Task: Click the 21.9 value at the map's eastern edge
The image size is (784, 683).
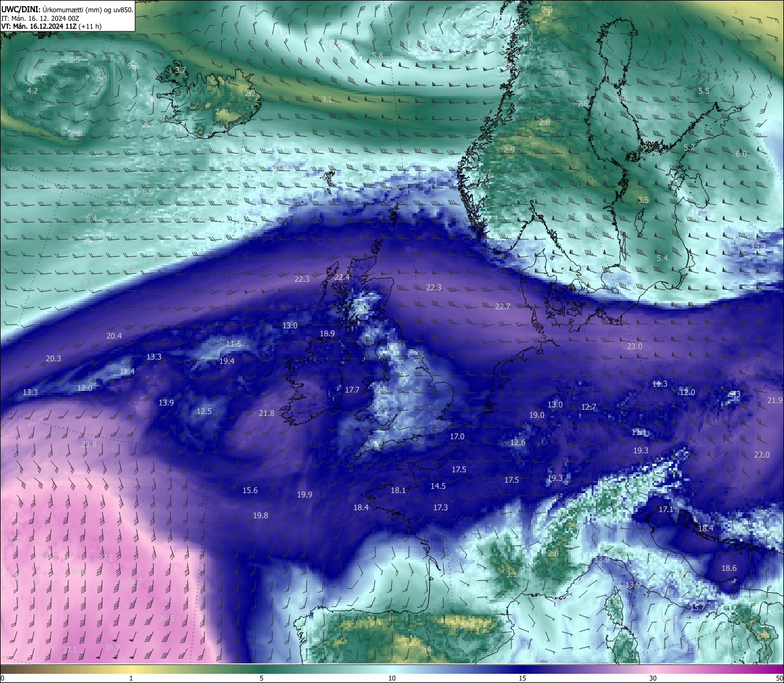Action: coord(775,400)
